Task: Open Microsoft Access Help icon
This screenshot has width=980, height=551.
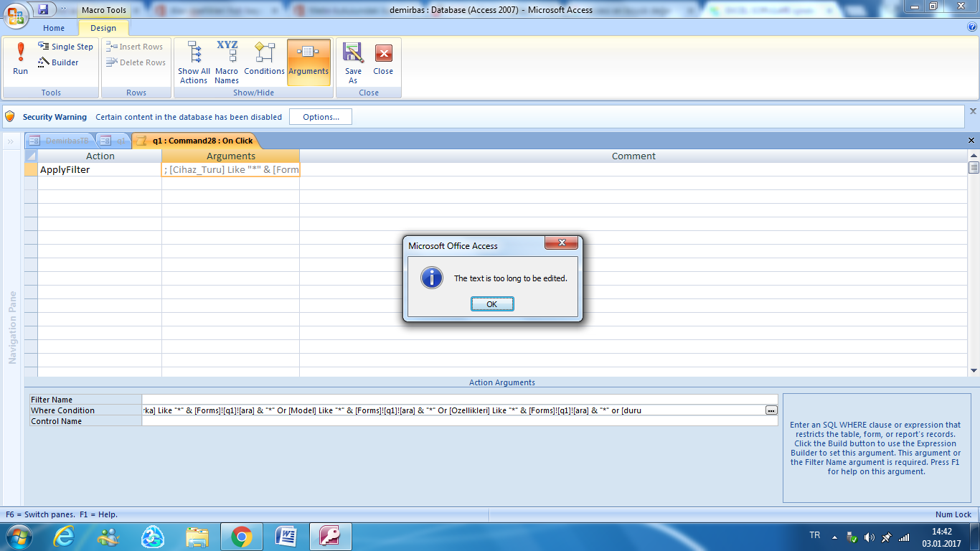Action: 972,27
